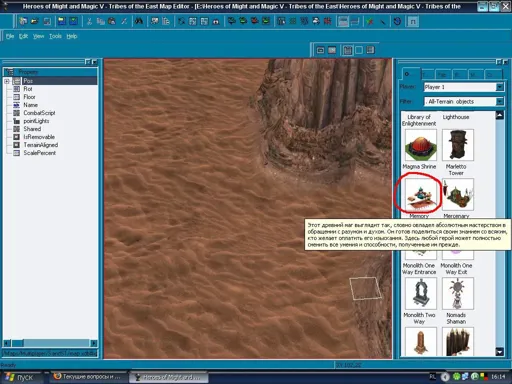Select the Nomads Shaman object thumbnail
This screenshot has height=384, width=512.
click(457, 294)
